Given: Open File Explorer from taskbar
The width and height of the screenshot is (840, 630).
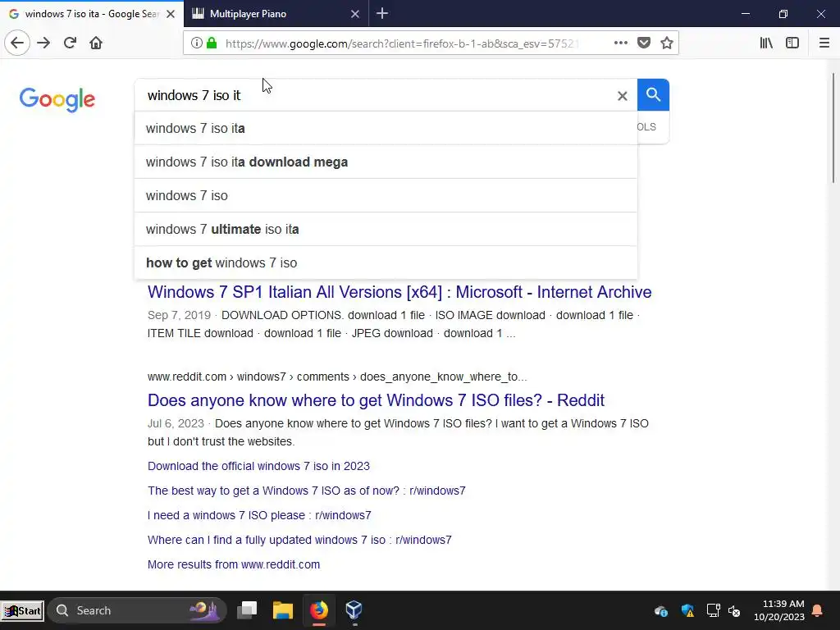Looking at the screenshot, I should (282, 610).
